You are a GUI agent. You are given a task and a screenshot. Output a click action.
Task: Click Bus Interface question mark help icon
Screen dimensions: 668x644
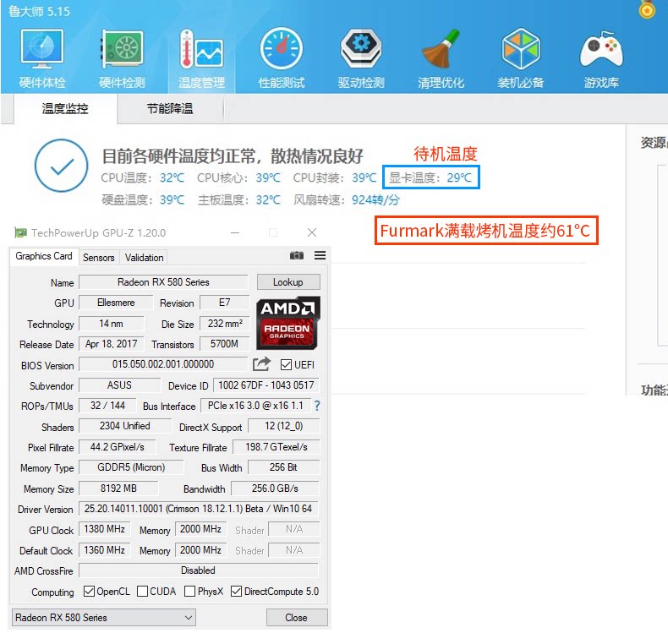pos(317,406)
